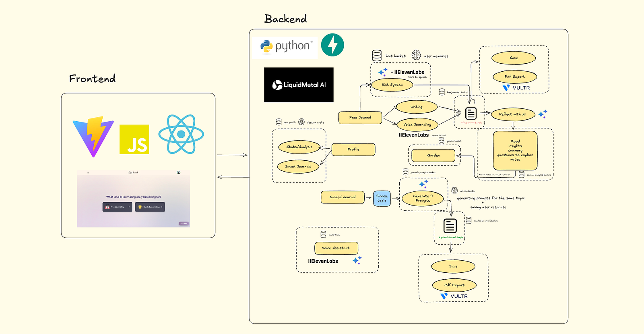644x334 pixels.
Task: Choose Free Journaling in the app preview
Action: pyautogui.click(x=118, y=207)
